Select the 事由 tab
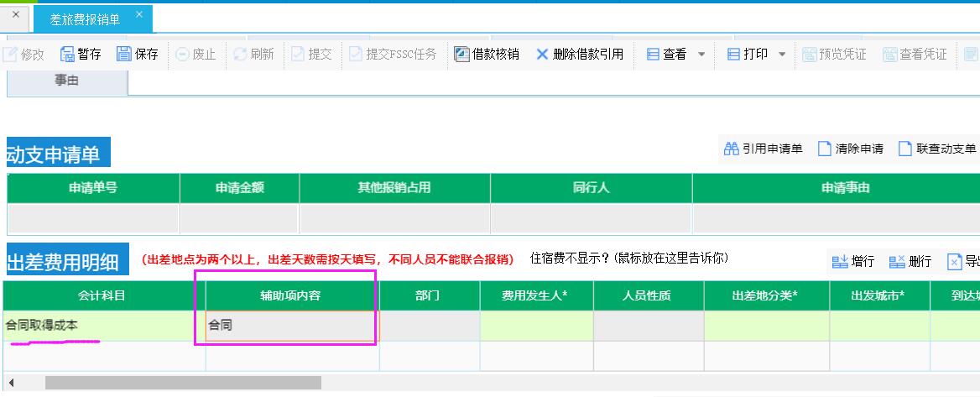Screen dimensions: 980x397 tap(67, 81)
